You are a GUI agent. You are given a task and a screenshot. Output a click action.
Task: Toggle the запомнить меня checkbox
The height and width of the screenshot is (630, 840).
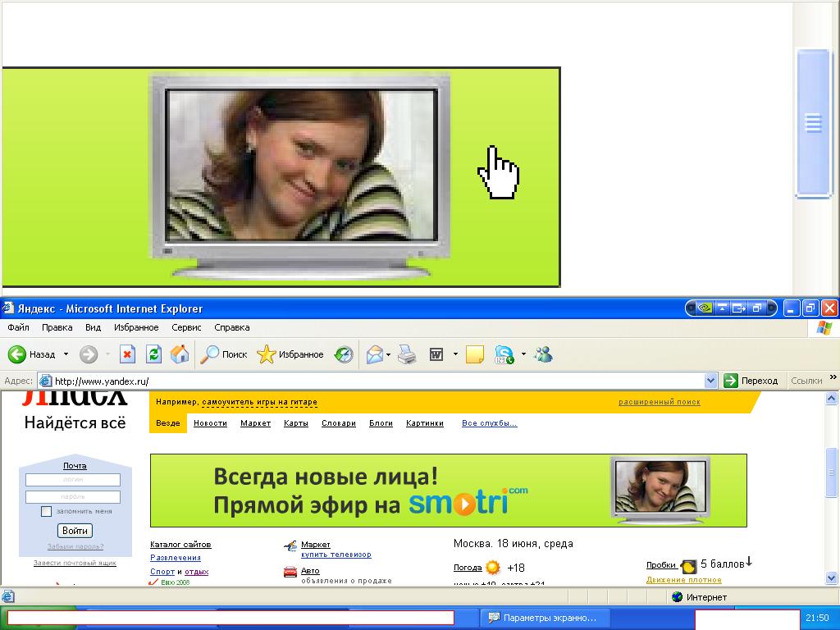coord(46,512)
